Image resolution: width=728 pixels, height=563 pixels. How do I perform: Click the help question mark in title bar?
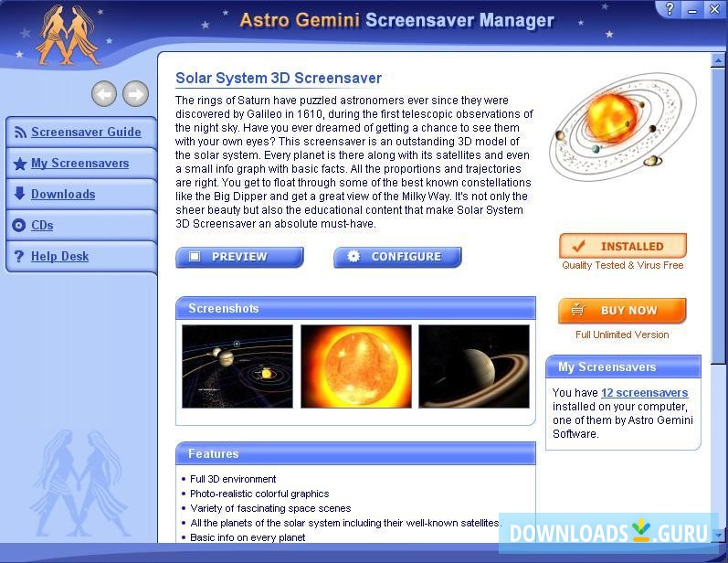[670, 9]
